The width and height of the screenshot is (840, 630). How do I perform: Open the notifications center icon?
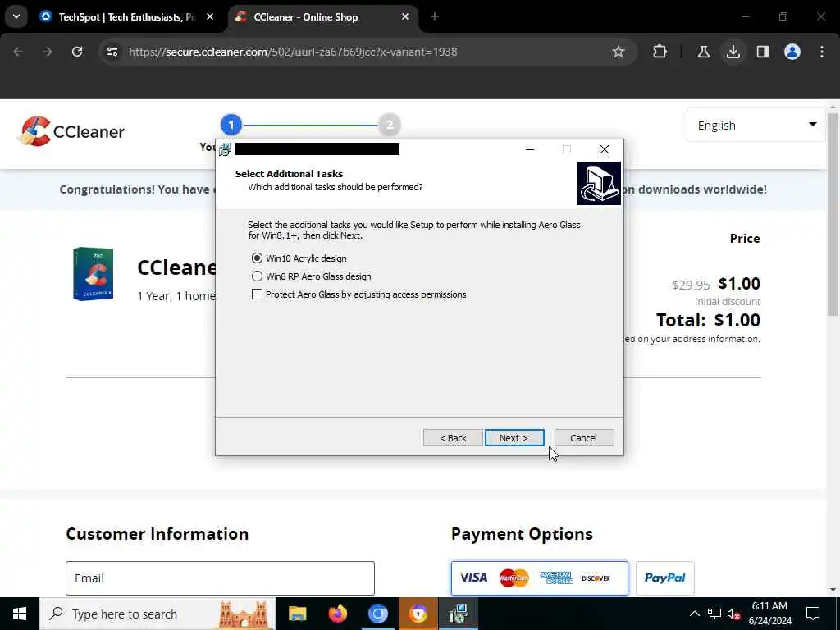coord(813,614)
